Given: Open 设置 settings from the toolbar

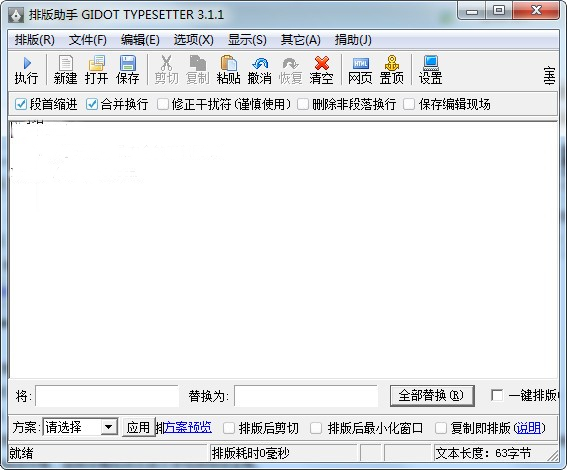Looking at the screenshot, I should [431, 70].
